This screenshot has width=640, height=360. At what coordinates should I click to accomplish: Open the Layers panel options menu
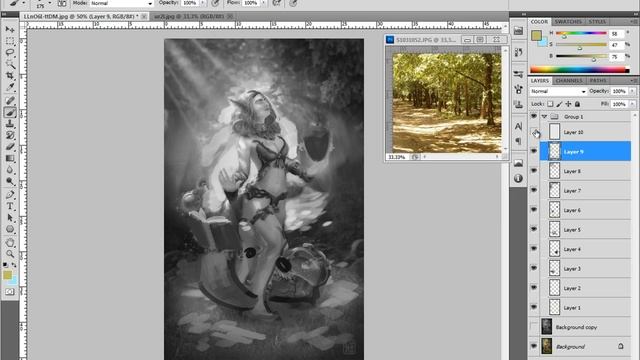coord(634,80)
